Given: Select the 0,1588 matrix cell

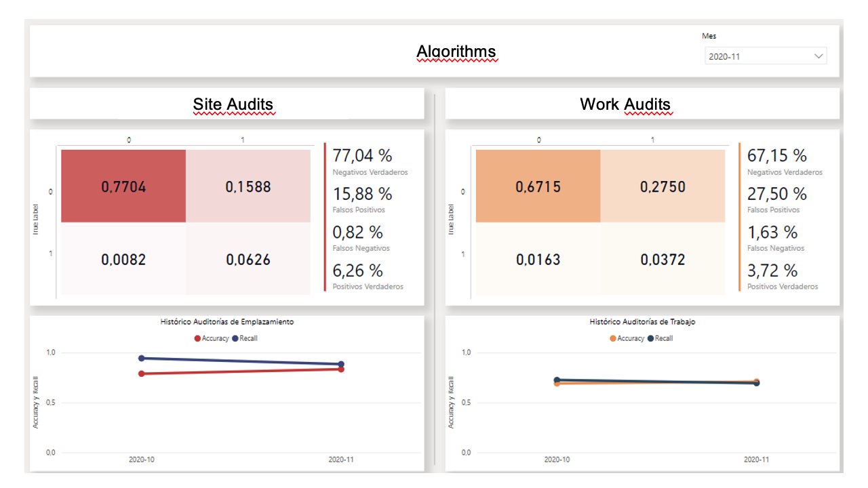Looking at the screenshot, I should pos(248,186).
